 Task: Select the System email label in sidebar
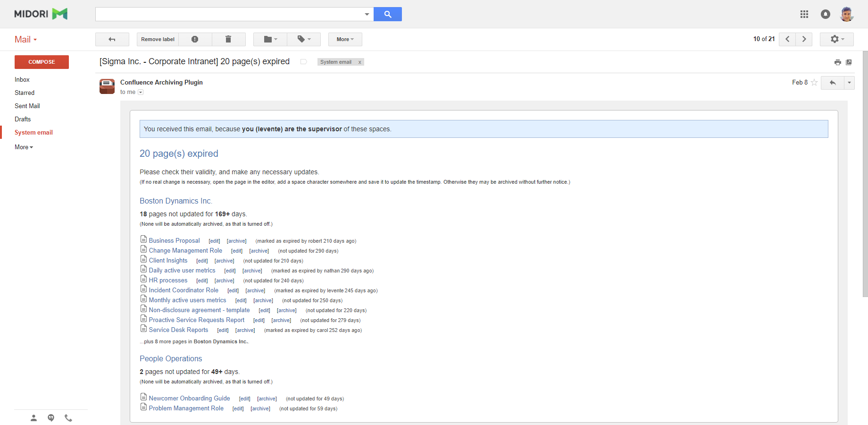pyautogui.click(x=33, y=132)
